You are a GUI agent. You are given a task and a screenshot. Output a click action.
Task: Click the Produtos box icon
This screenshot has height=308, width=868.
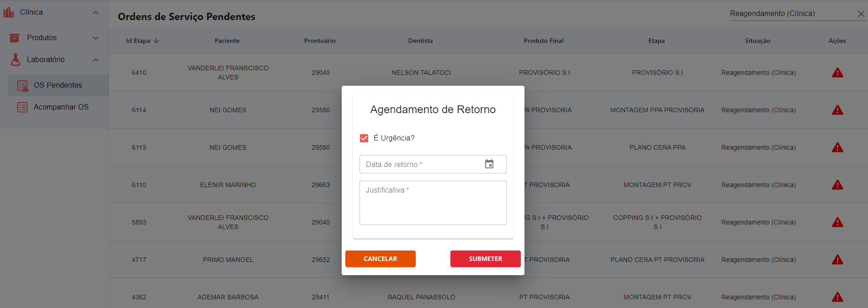tap(15, 38)
